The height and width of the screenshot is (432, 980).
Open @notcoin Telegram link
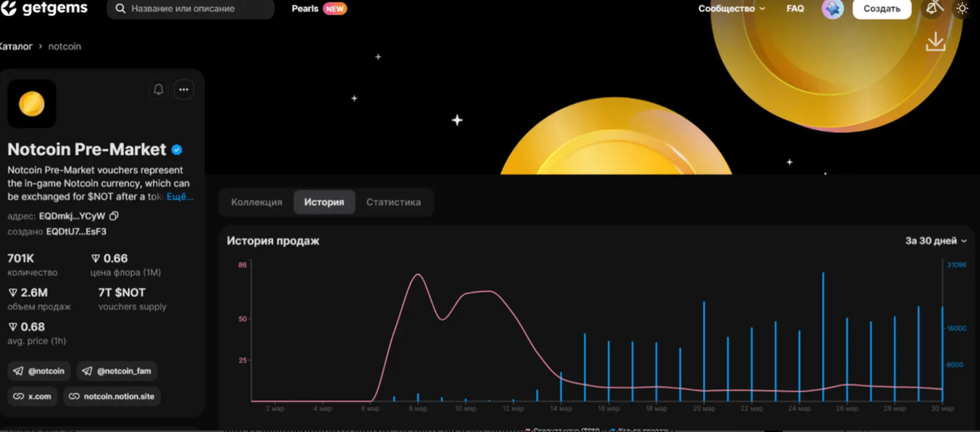click(39, 371)
